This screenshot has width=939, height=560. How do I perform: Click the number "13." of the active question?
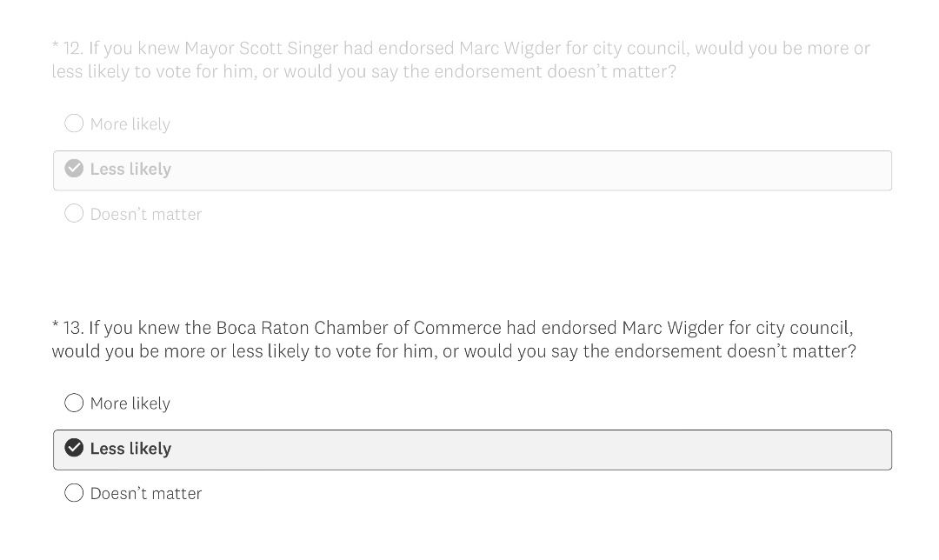coord(73,328)
